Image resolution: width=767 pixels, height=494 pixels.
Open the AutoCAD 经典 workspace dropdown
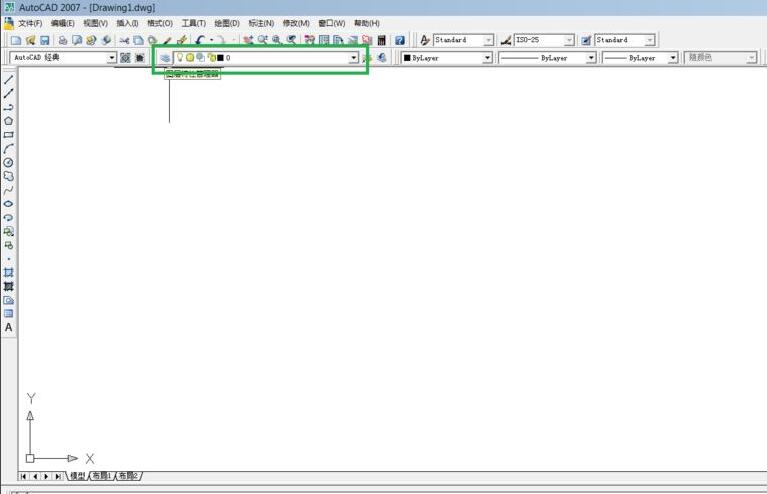pos(112,58)
